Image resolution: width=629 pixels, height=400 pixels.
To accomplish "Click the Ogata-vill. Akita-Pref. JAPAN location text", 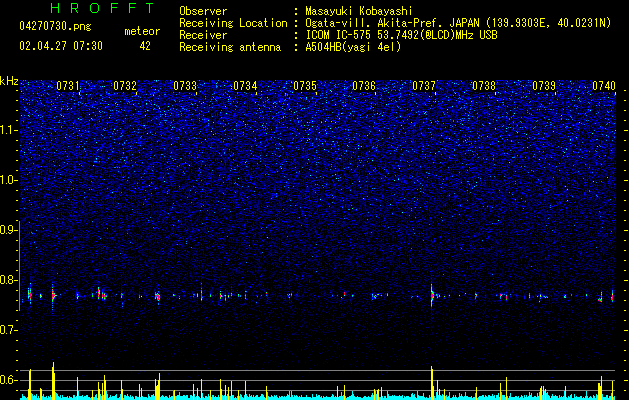I will coord(458,23).
